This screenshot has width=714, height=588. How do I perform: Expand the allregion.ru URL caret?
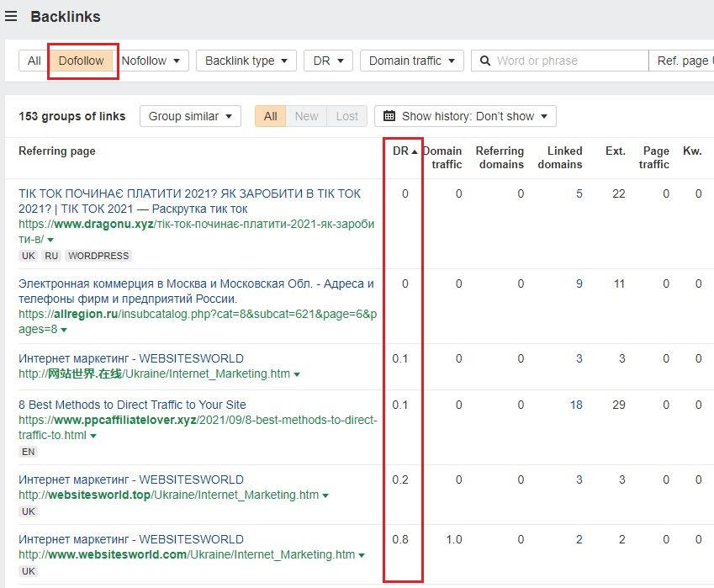64,331
